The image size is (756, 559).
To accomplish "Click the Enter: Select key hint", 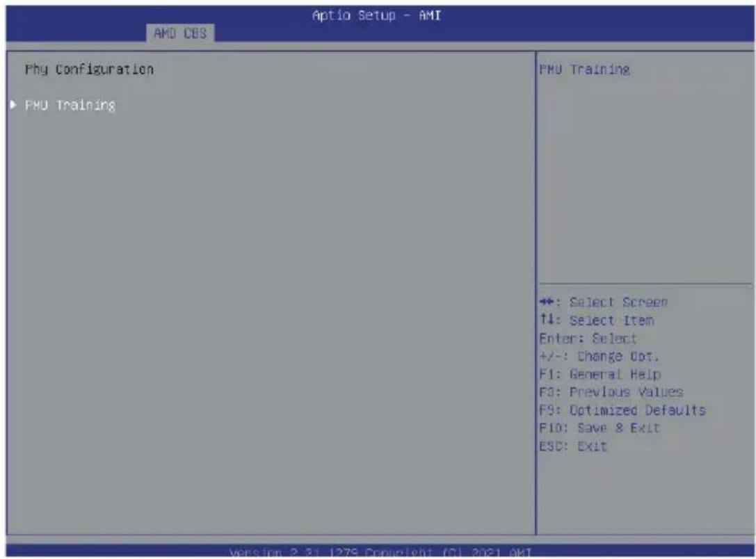I will (x=588, y=339).
